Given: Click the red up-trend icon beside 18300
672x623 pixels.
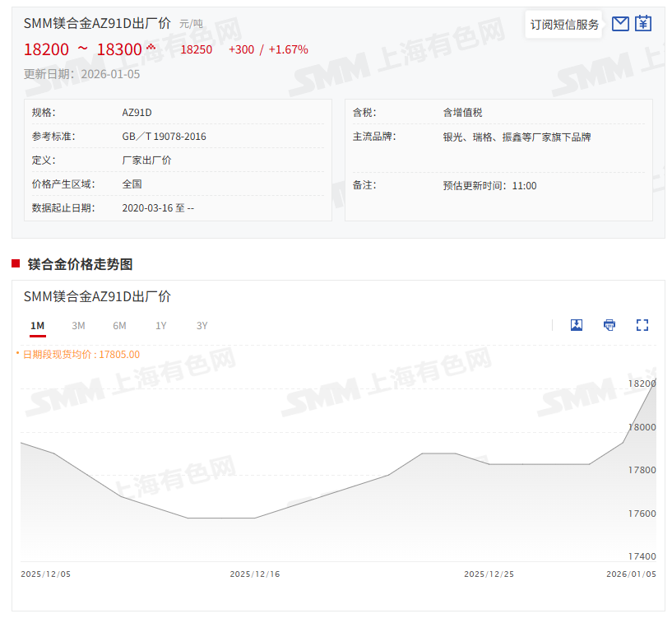Looking at the screenshot, I should click(x=151, y=46).
